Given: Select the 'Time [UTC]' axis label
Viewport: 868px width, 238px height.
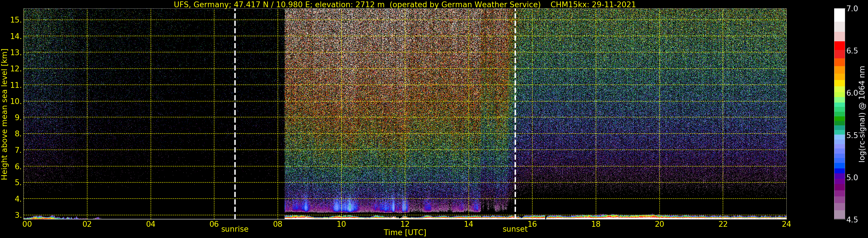Looking at the screenshot, I should [x=405, y=233].
